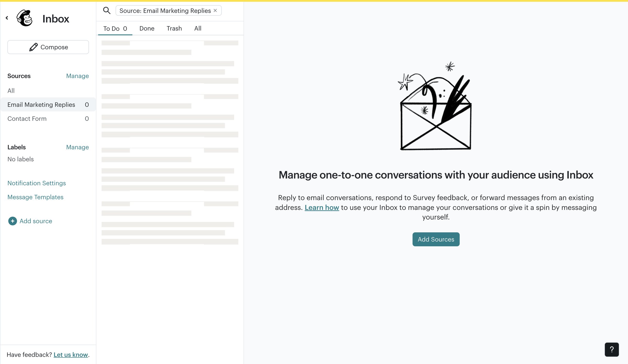This screenshot has height=364, width=628.
Task: Click the back chevron arrow
Action: [7, 18]
